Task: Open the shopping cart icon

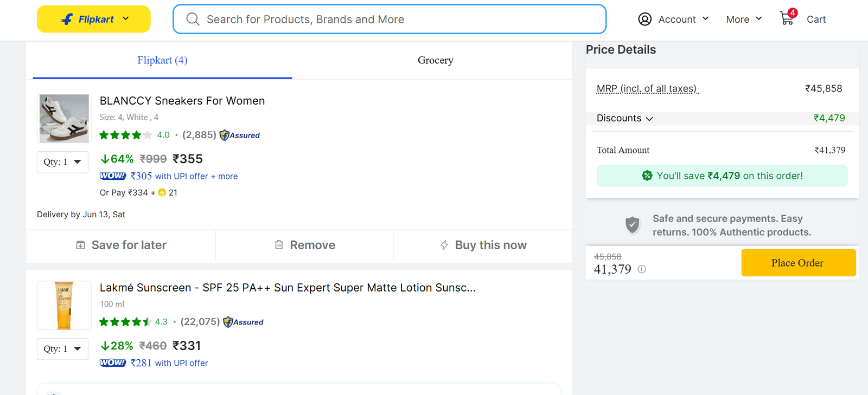Action: tap(787, 18)
